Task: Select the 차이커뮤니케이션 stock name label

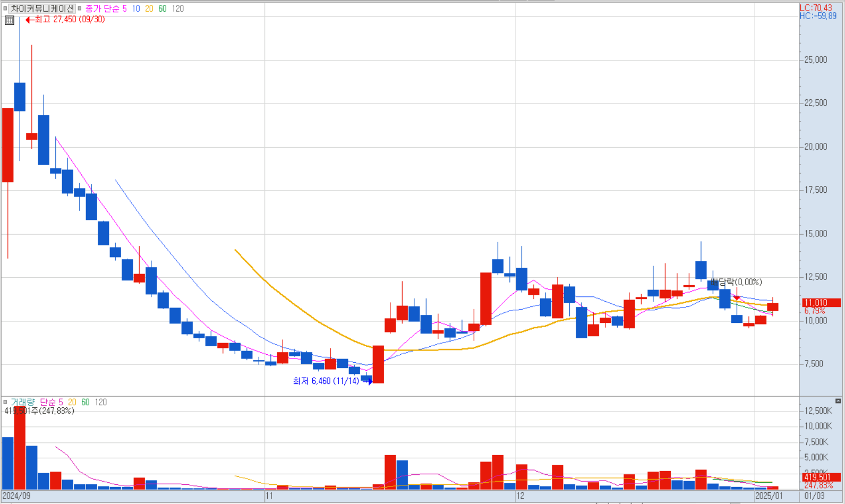Action: tap(42, 8)
